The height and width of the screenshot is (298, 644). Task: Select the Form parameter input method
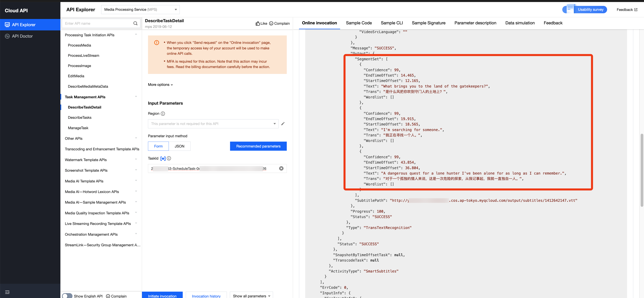point(158,146)
